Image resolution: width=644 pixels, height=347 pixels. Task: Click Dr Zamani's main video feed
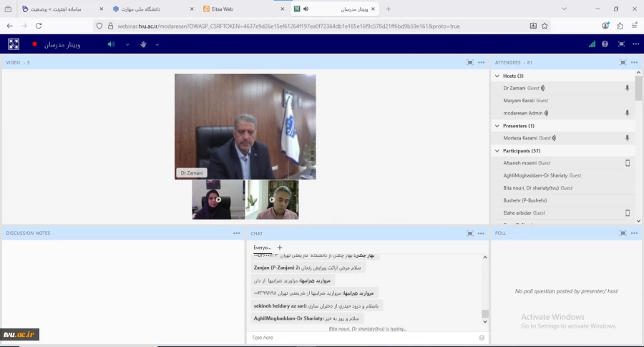tap(245, 127)
